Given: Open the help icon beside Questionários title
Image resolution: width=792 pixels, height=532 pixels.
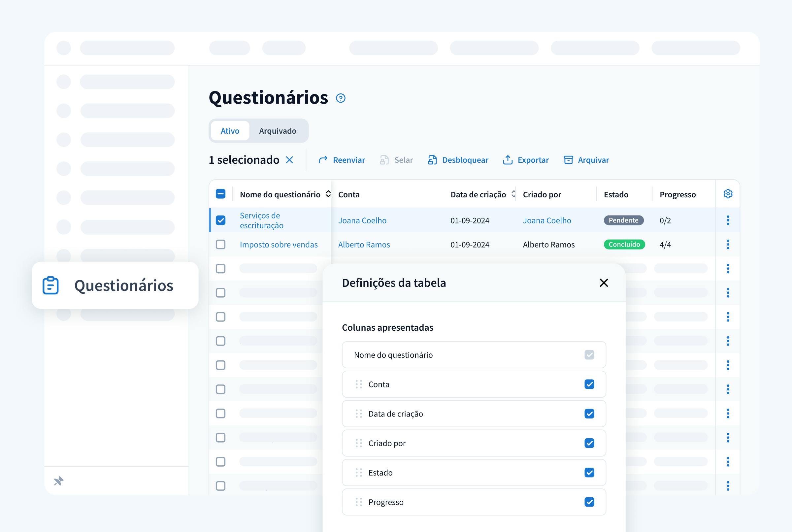Looking at the screenshot, I should pyautogui.click(x=341, y=98).
